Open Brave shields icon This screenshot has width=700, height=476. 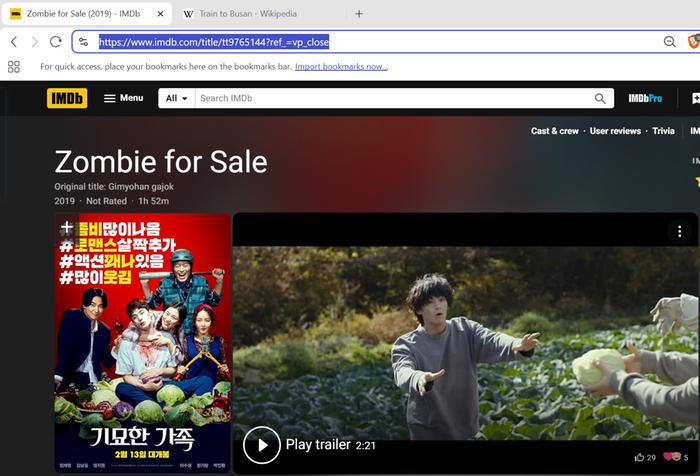(694, 42)
